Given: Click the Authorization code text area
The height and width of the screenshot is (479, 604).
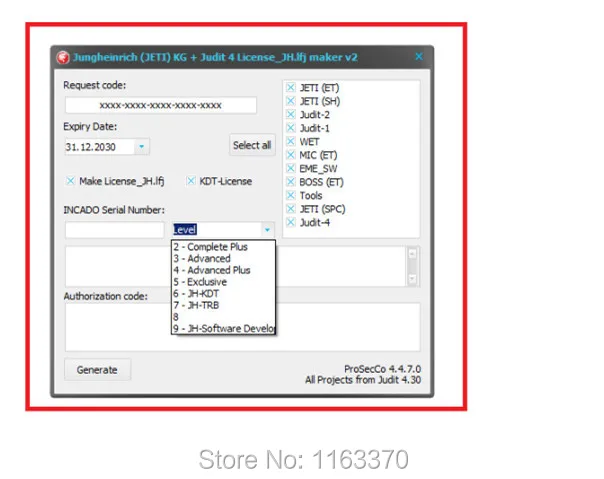Looking at the screenshot, I should tap(243, 327).
